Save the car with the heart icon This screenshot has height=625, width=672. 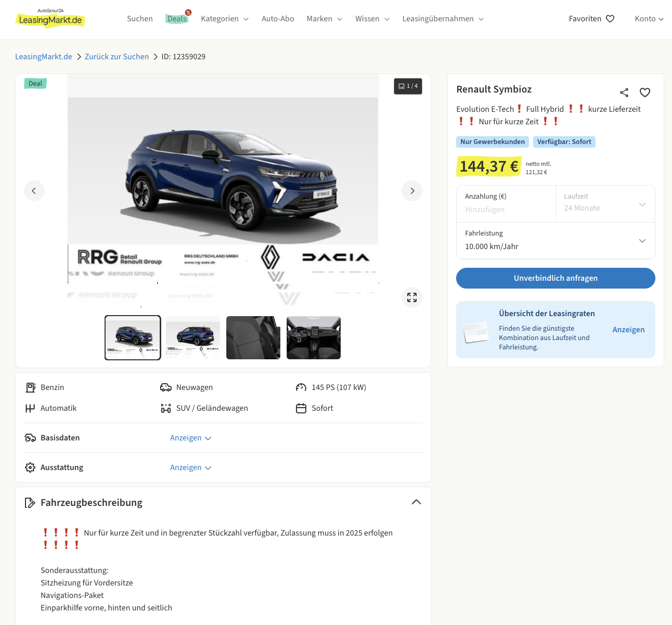coord(645,93)
